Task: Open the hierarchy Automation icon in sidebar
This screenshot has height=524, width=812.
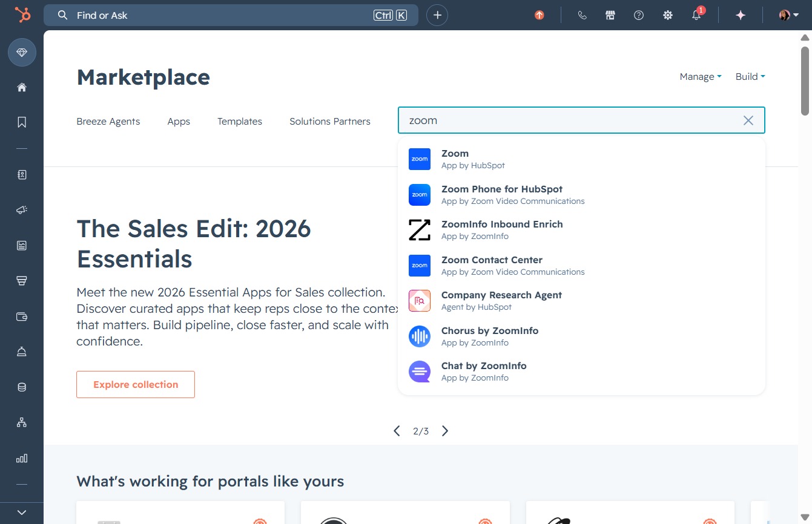Action: (x=22, y=422)
